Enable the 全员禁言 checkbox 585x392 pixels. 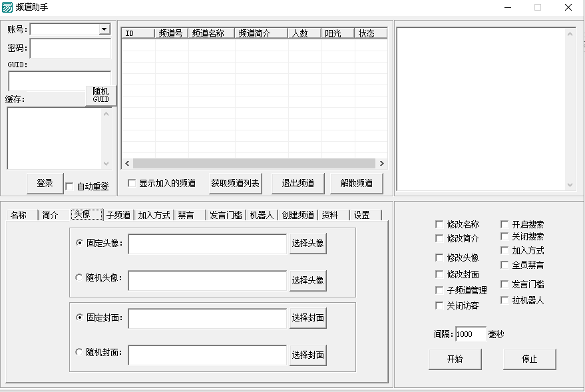click(x=504, y=265)
